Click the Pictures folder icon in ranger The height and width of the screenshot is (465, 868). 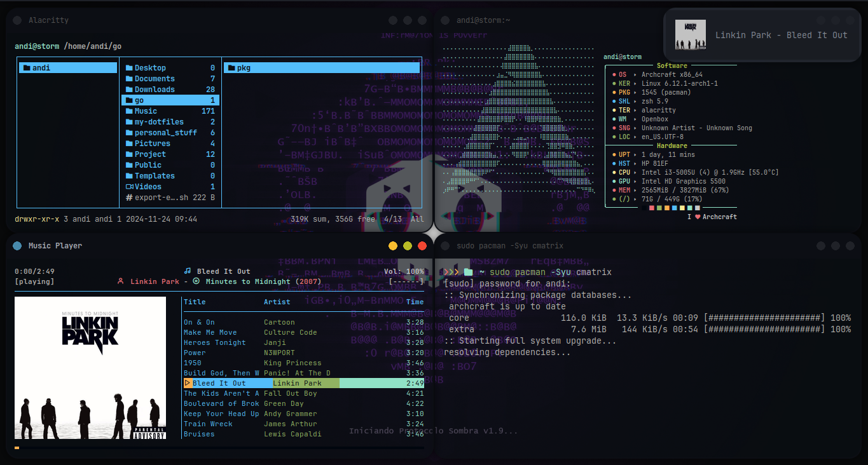[129, 144]
